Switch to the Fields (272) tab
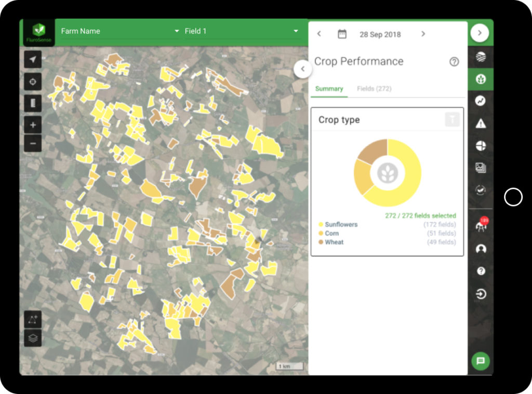 (374, 89)
